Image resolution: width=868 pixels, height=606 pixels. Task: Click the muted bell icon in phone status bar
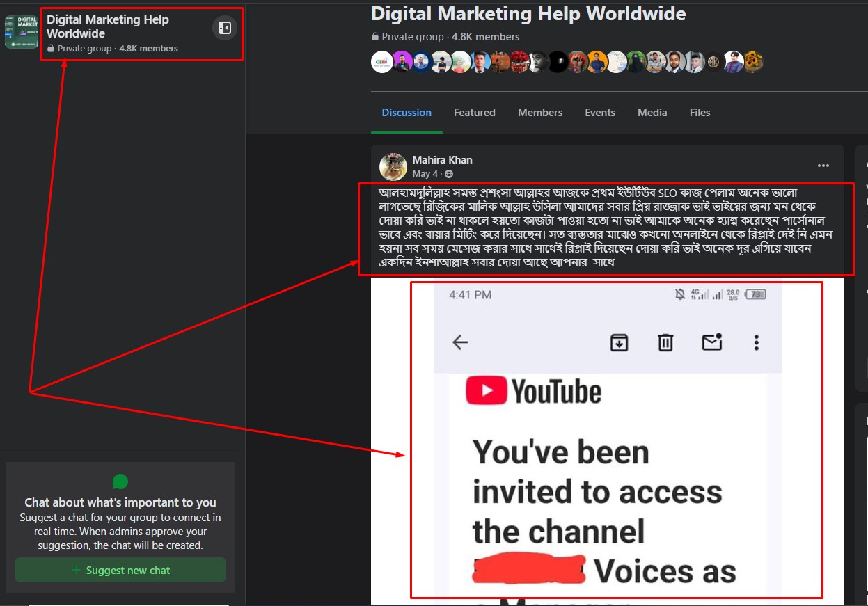point(680,295)
